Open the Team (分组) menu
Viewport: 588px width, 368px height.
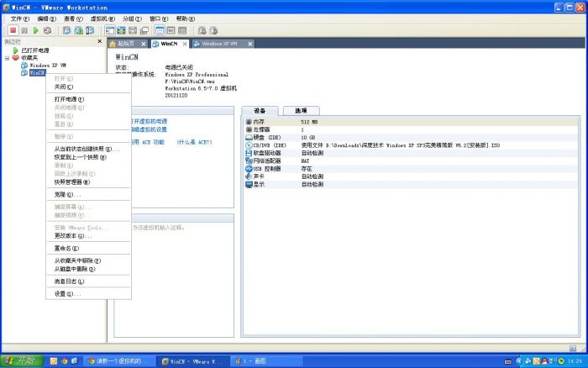coord(133,18)
